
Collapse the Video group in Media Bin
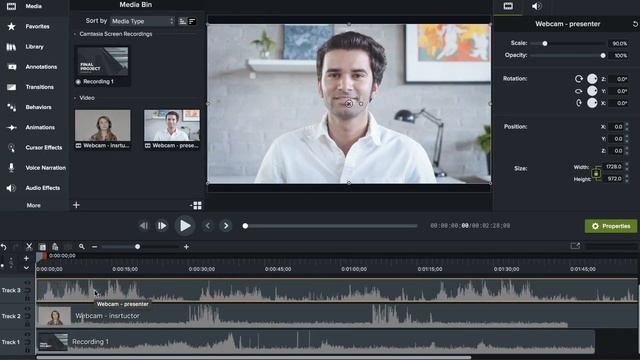click(75, 98)
